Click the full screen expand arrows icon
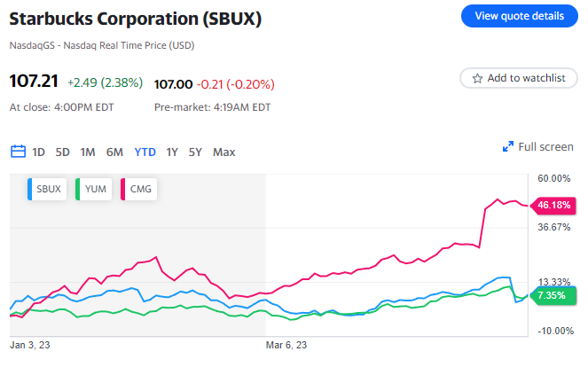 [508, 147]
